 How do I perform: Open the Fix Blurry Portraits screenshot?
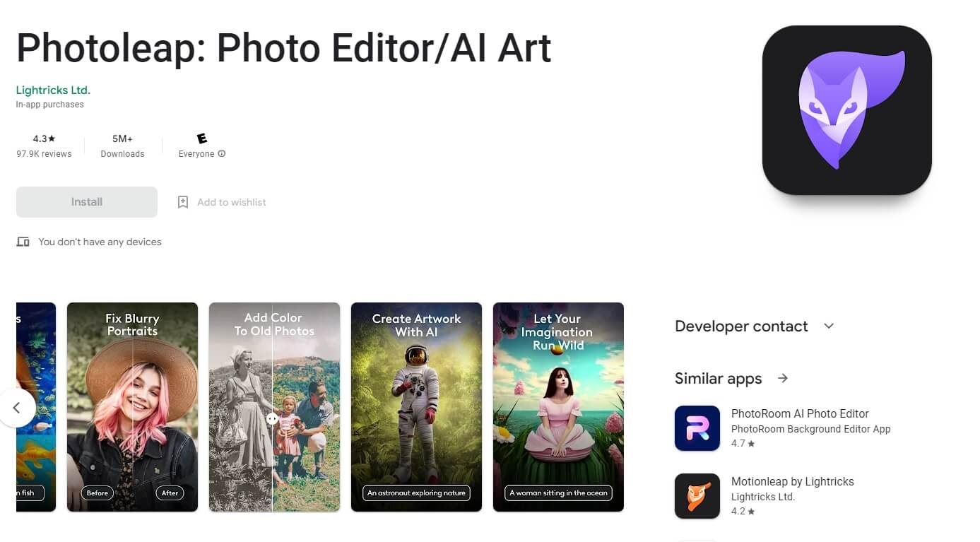click(133, 407)
